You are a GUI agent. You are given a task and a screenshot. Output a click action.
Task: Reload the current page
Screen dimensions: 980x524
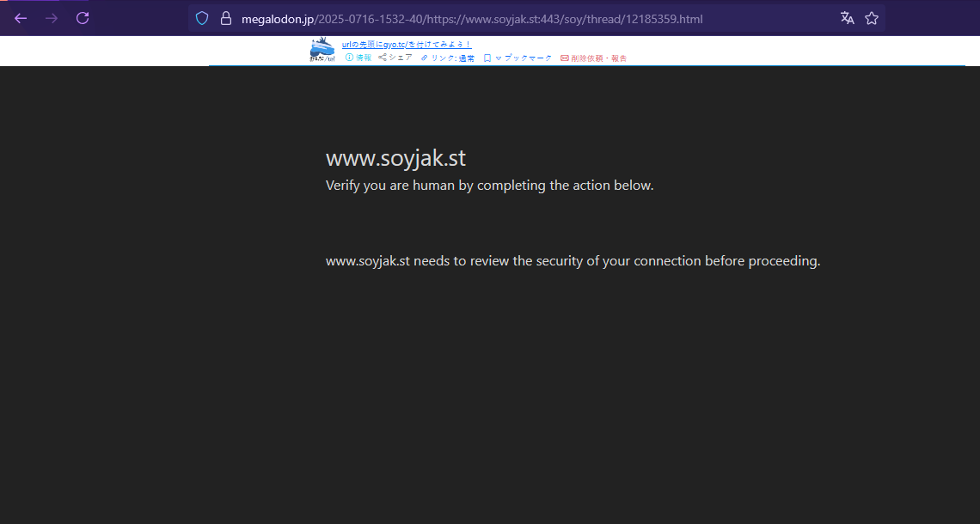coord(83,18)
